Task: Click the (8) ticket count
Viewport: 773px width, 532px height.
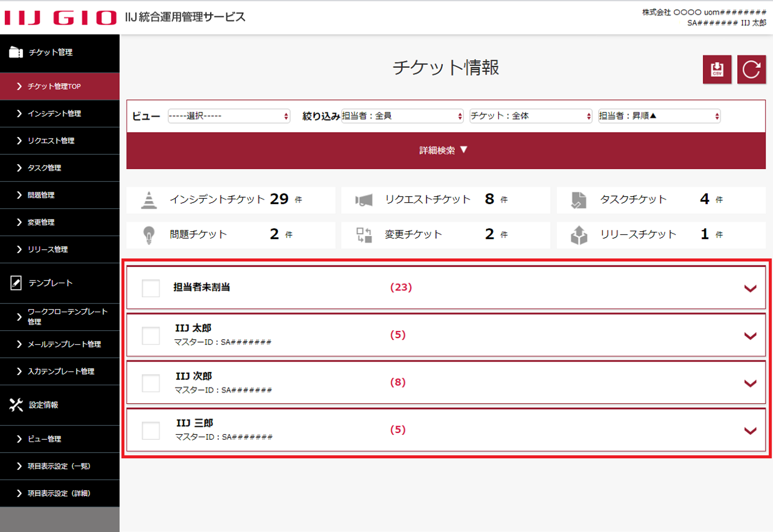Action: [x=398, y=382]
